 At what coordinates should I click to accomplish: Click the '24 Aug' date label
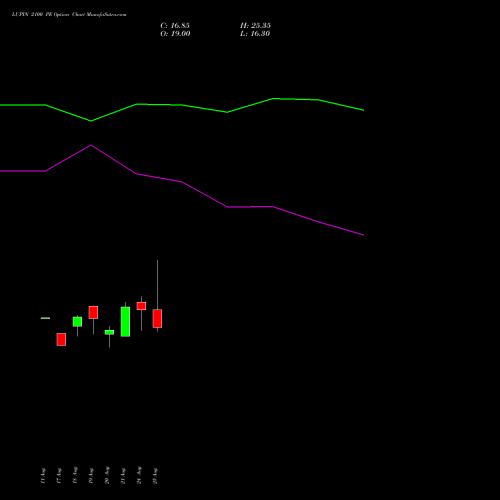(139, 475)
